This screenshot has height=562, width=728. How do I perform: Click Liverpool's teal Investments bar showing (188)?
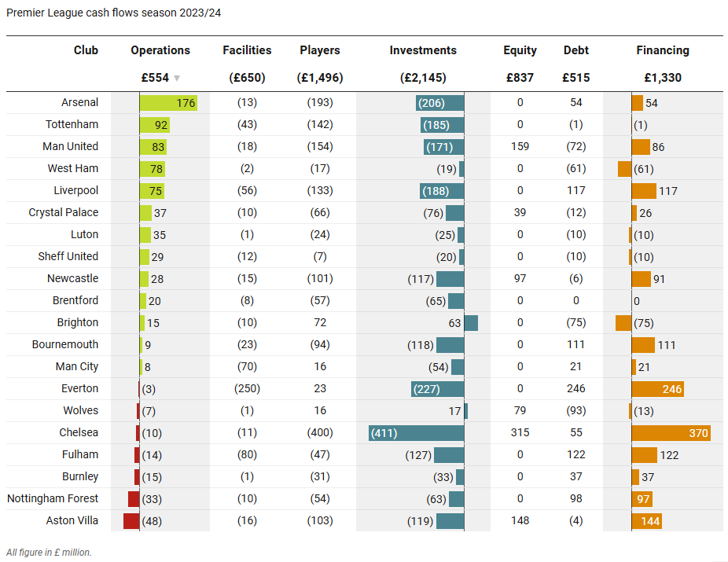[442, 191]
